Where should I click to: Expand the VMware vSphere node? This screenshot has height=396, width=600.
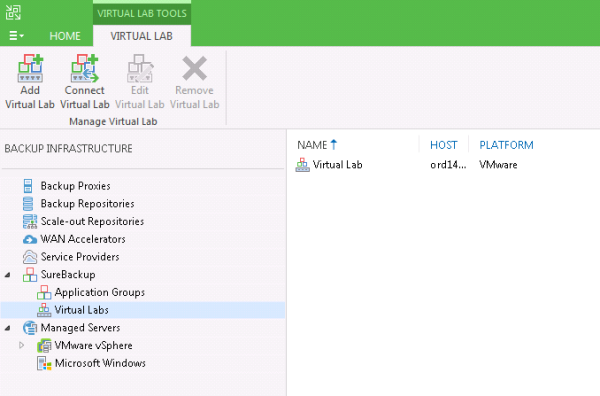point(21,345)
